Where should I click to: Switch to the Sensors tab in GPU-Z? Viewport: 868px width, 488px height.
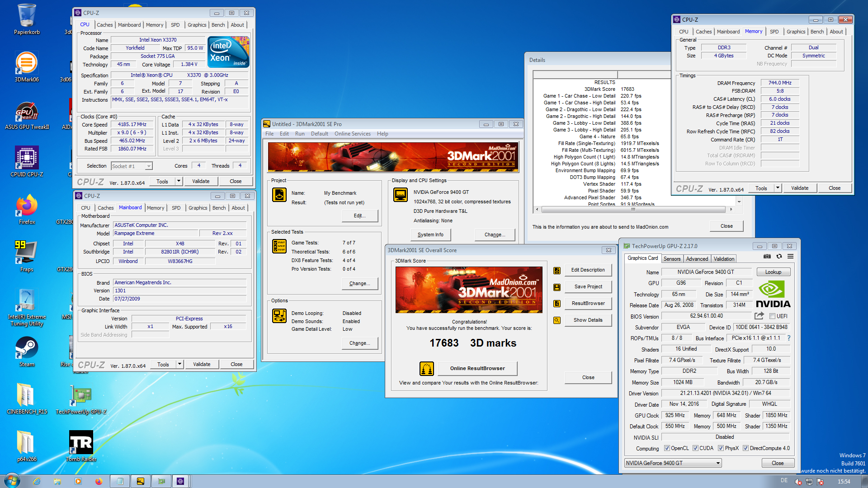pyautogui.click(x=672, y=259)
